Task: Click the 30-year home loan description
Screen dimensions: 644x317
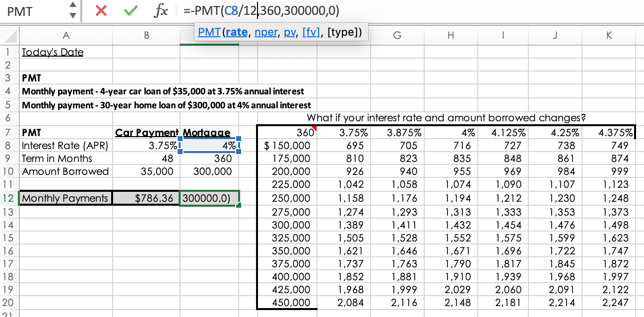Action: tap(166, 105)
